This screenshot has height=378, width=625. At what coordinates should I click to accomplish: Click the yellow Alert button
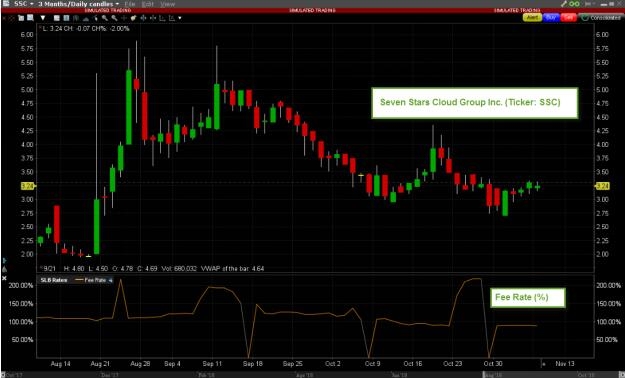532,18
